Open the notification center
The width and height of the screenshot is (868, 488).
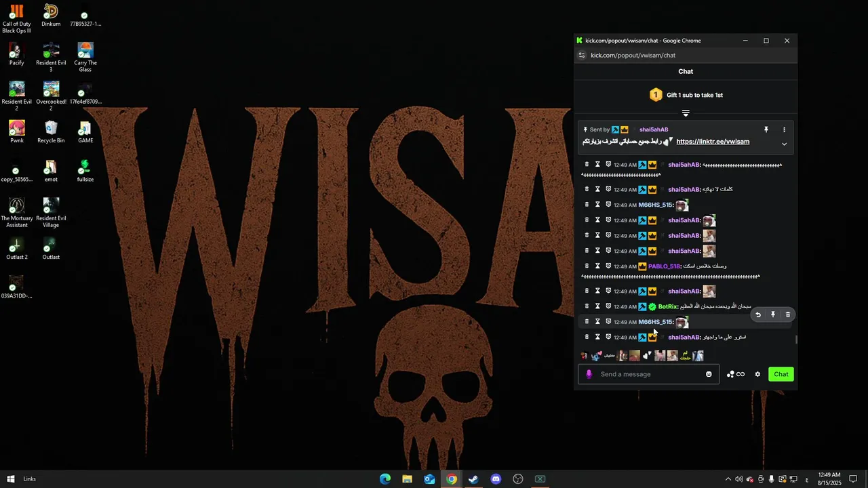[x=853, y=479]
